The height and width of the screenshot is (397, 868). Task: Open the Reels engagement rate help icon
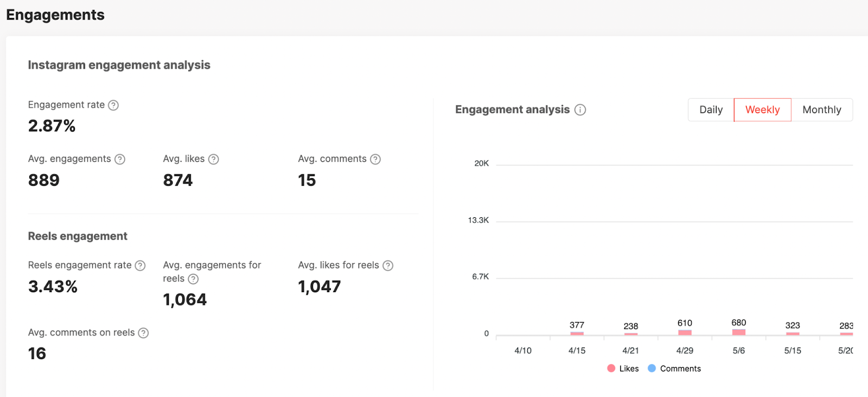tap(140, 266)
